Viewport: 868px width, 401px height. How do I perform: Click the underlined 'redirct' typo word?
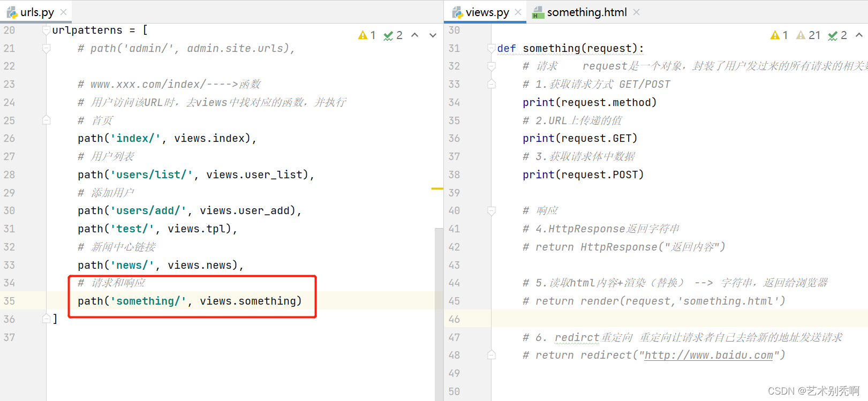click(x=577, y=337)
